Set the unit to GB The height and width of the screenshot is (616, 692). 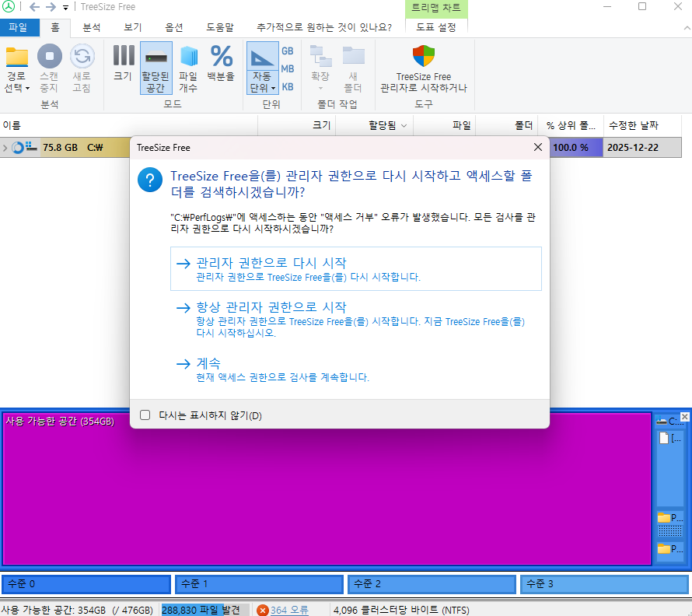[x=288, y=51]
